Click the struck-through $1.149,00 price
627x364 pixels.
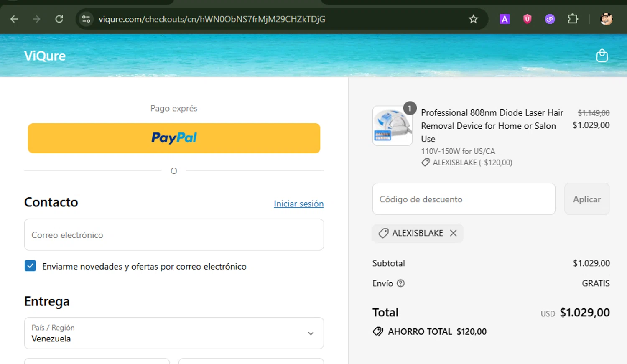(594, 113)
